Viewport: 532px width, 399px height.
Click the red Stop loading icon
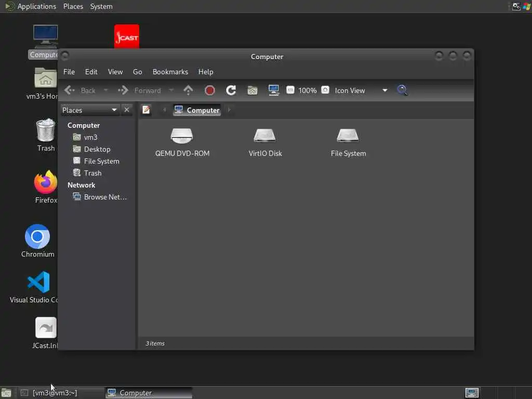[x=210, y=90]
